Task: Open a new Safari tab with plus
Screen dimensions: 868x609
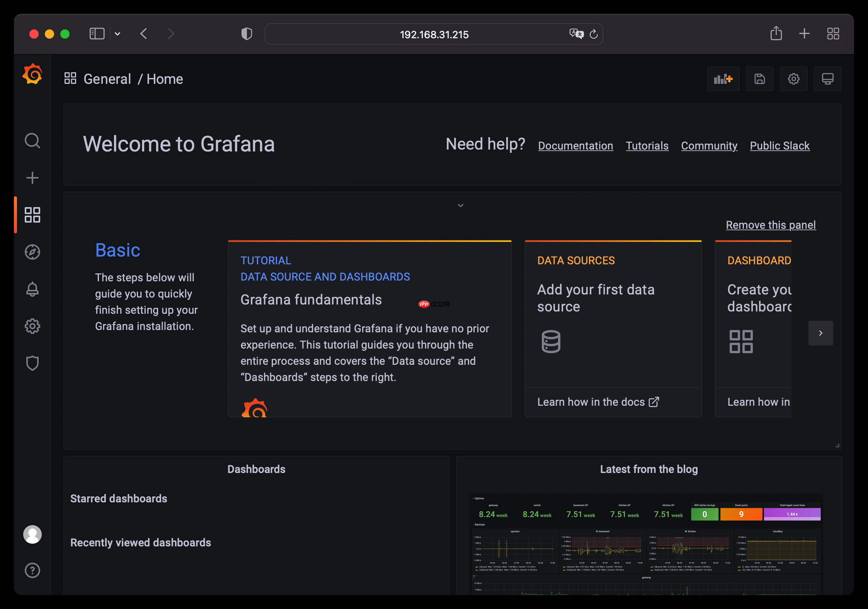Action: [804, 34]
